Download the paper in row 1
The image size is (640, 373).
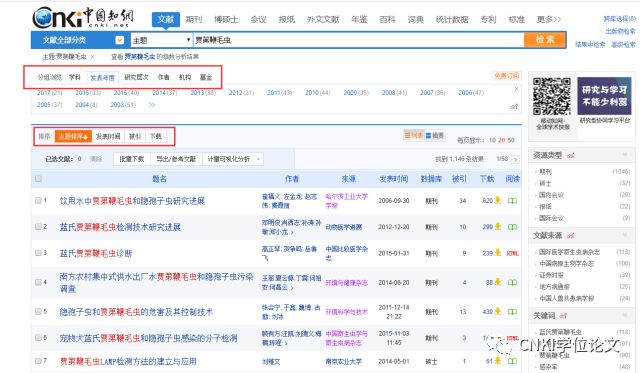tap(498, 200)
